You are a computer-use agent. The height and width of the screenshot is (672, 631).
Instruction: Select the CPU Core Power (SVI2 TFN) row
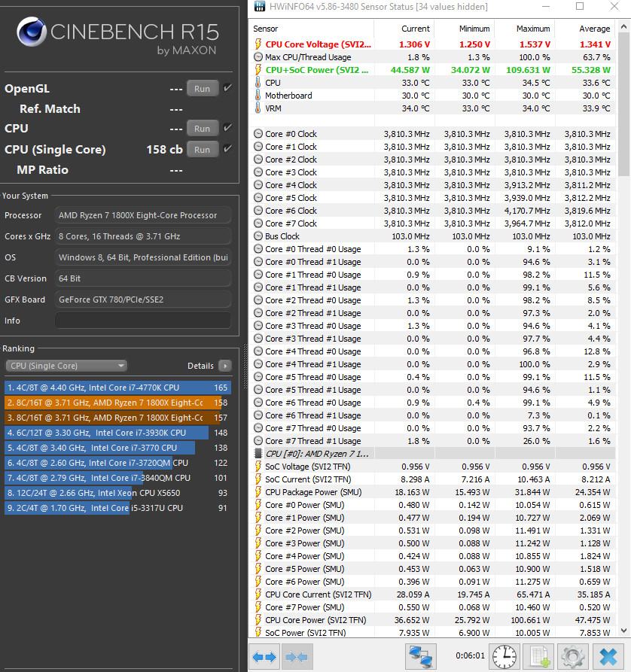pos(432,620)
